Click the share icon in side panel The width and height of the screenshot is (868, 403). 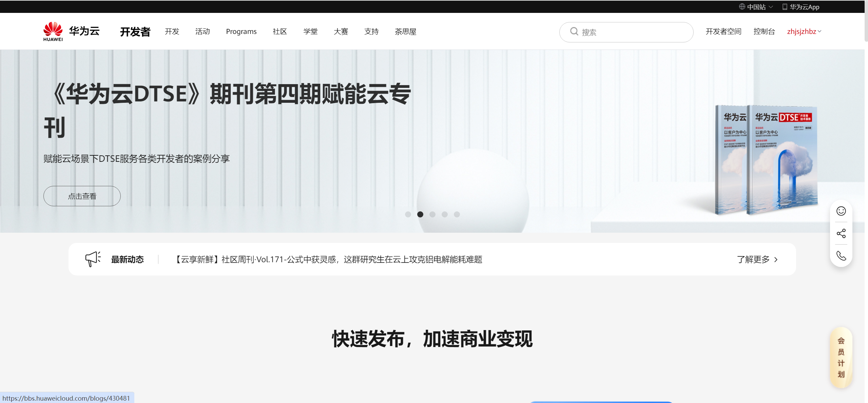(x=841, y=233)
